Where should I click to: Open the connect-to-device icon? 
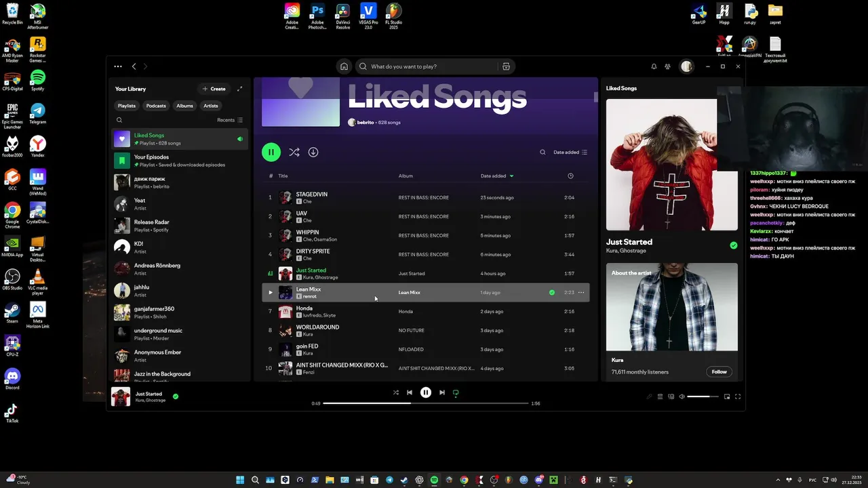(671, 396)
